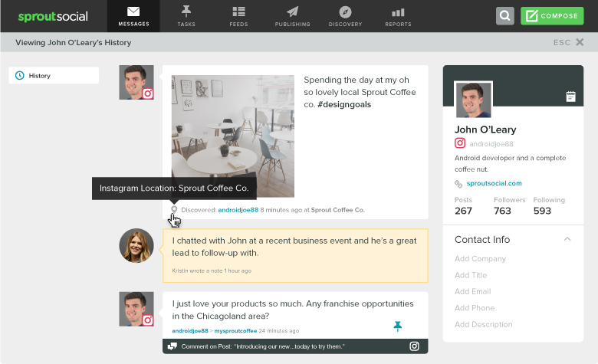This screenshot has width=598, height=364.
Task: Click the Sprout Social logo
Action: (x=53, y=16)
